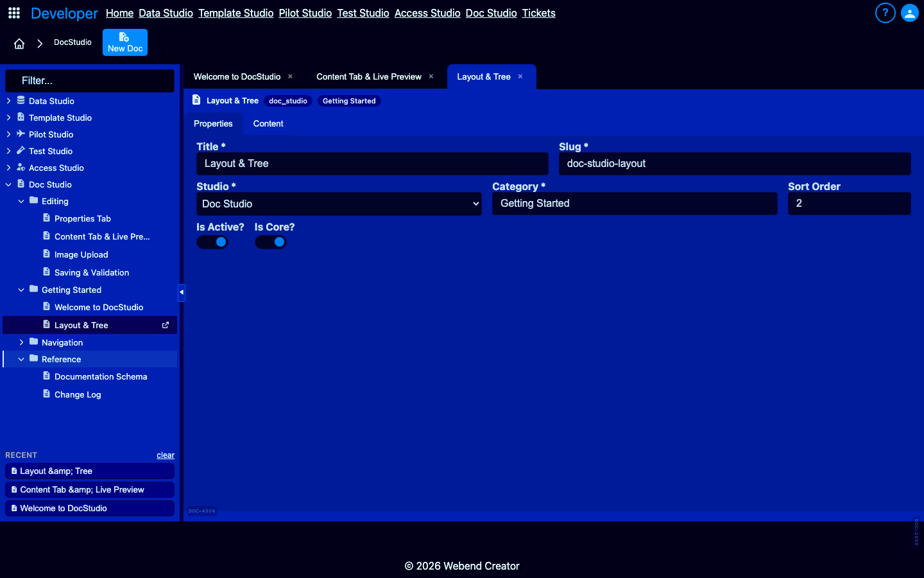The image size is (924, 578).
Task: Select Welcome to DocStudio in tree
Action: [x=99, y=307]
